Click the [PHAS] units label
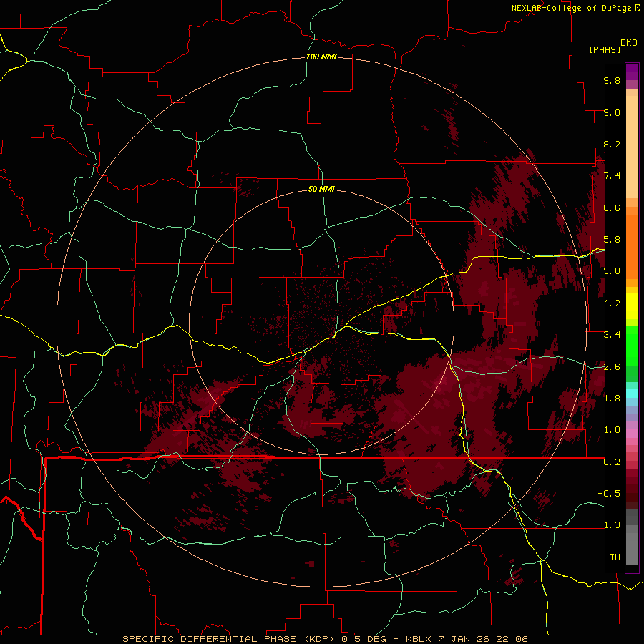The width and height of the screenshot is (644, 644). [605, 49]
